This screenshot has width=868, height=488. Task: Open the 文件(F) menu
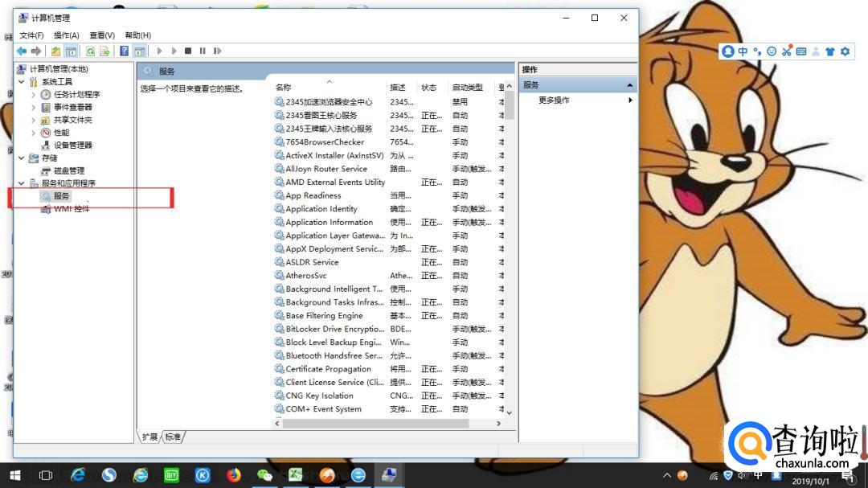coord(31,35)
